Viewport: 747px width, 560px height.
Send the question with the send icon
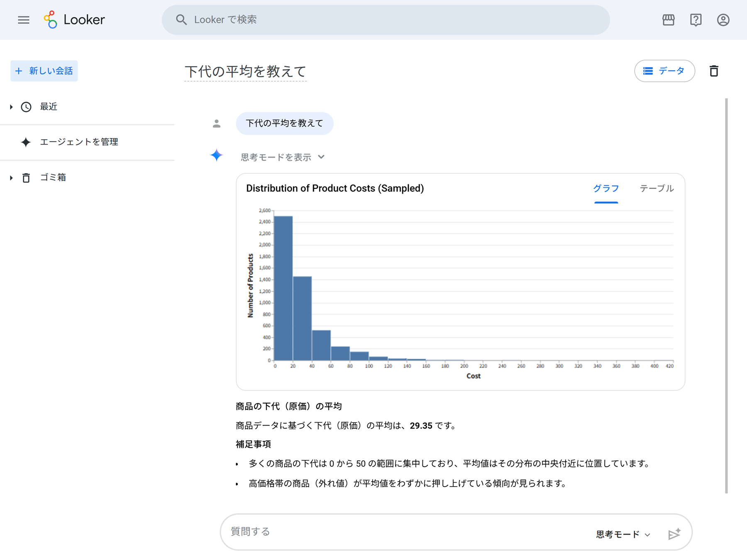(x=674, y=533)
